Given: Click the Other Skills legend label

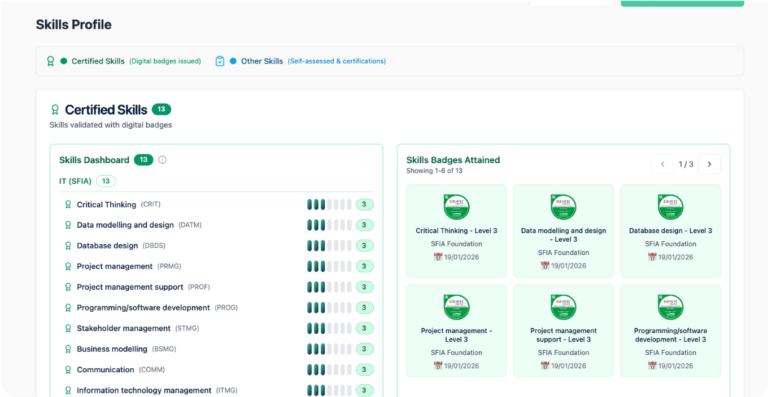Looking at the screenshot, I should coord(262,61).
